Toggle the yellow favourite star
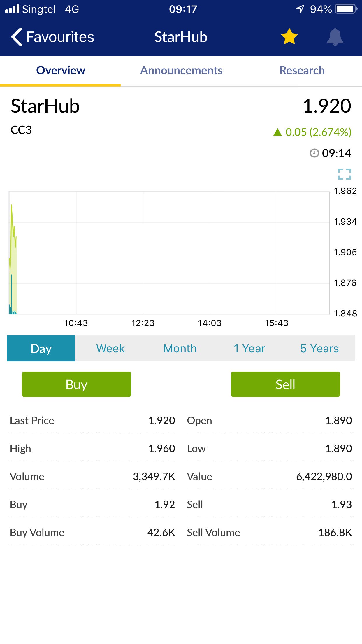Image resolution: width=362 pixels, height=644 pixels. coord(289,37)
